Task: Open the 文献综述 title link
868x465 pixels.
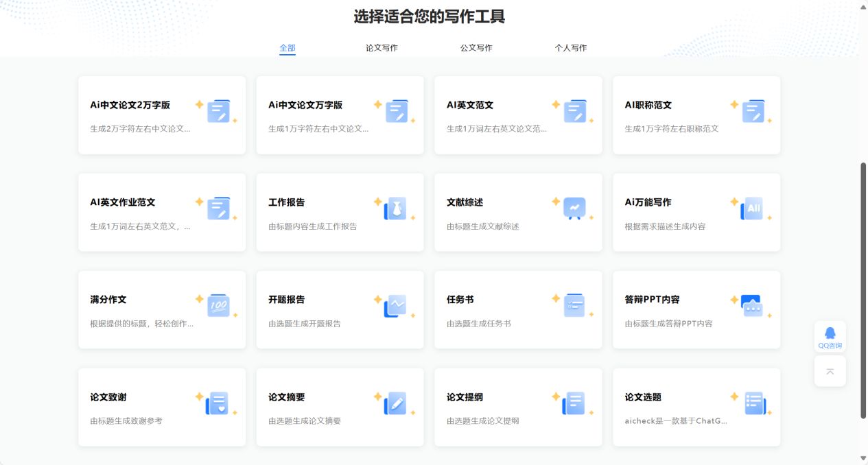Action: 465,202
